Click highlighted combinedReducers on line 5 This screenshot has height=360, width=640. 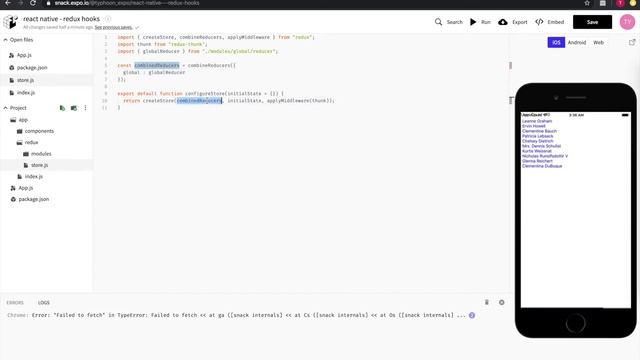point(157,65)
